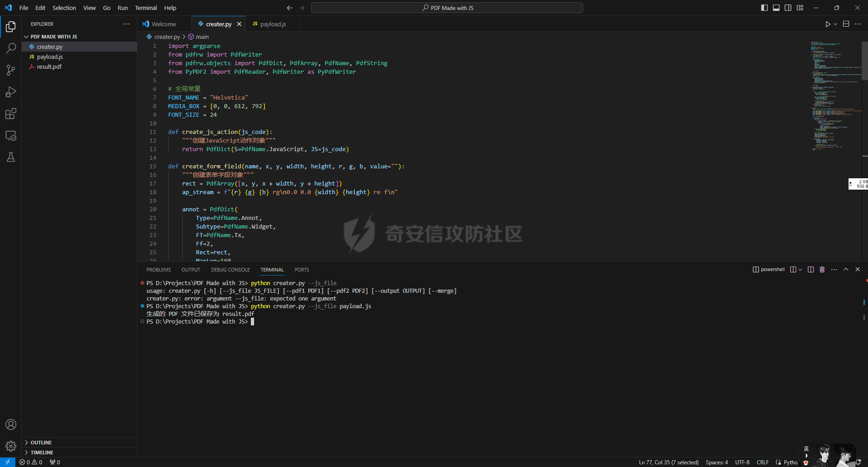
Task: Switch to the DEBUG CONSOLE tab
Action: click(x=230, y=270)
